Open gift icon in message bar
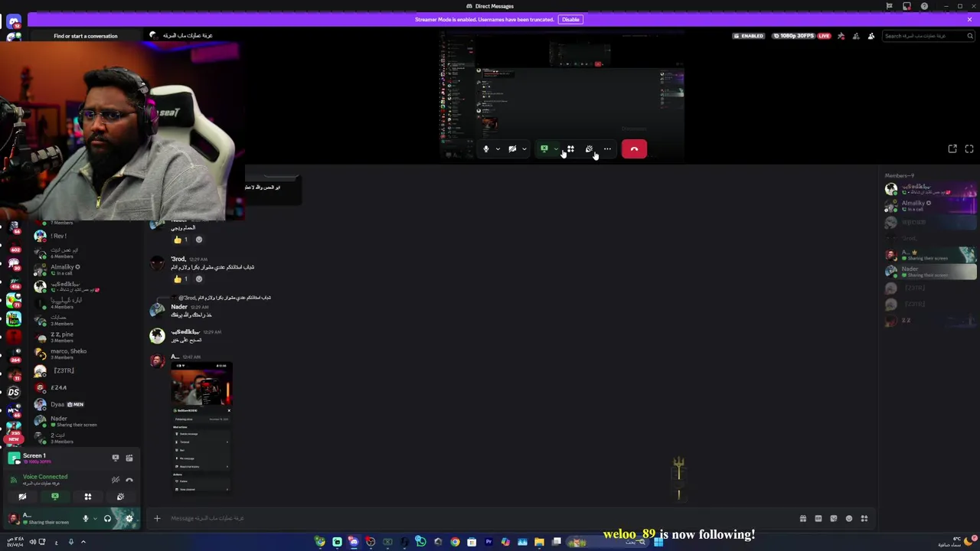The height and width of the screenshot is (551, 980). pyautogui.click(x=803, y=518)
